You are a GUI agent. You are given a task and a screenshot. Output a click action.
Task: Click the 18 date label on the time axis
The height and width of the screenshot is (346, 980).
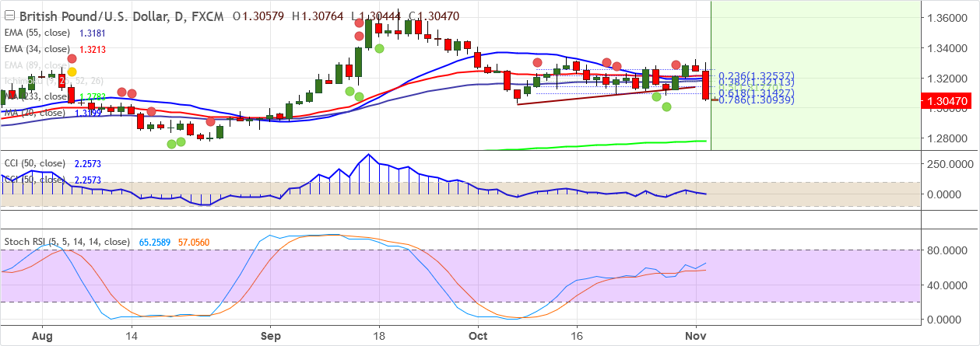pyautogui.click(x=379, y=337)
